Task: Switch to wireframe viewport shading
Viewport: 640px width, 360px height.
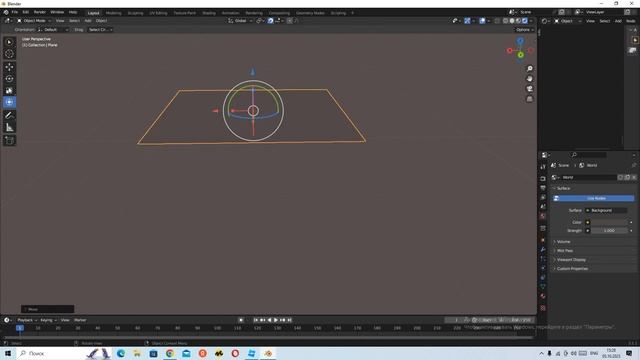Action: click(505, 21)
